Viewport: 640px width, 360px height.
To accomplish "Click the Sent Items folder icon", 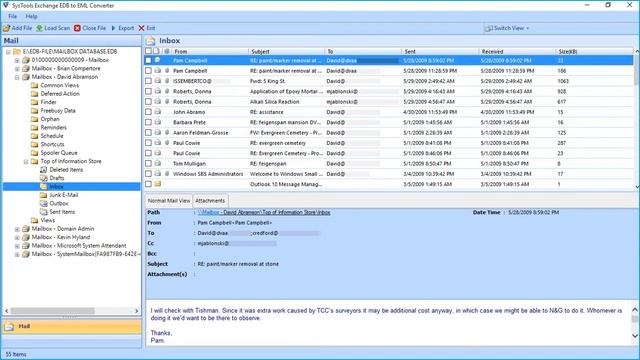I will click(x=43, y=212).
